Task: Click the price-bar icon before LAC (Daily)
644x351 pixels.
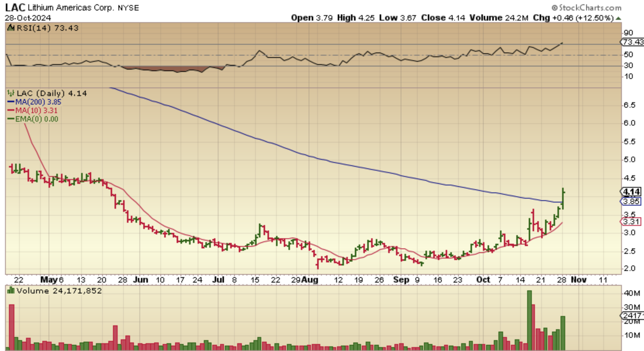Action: 11,93
